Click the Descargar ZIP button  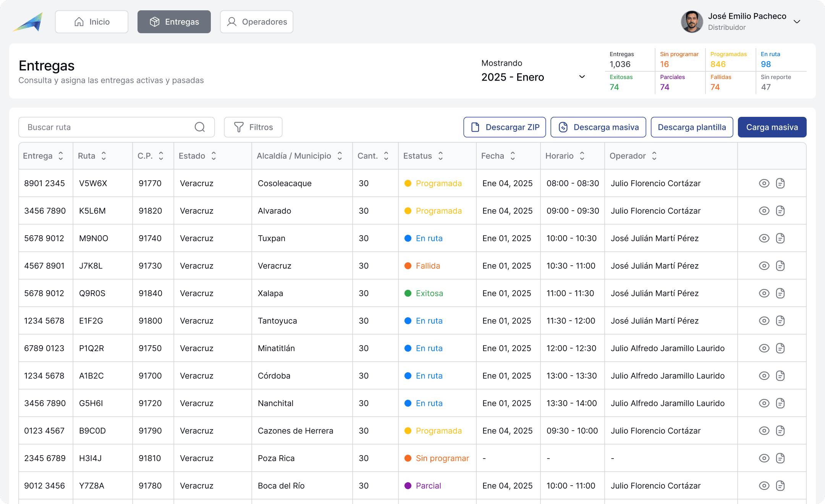click(x=505, y=127)
